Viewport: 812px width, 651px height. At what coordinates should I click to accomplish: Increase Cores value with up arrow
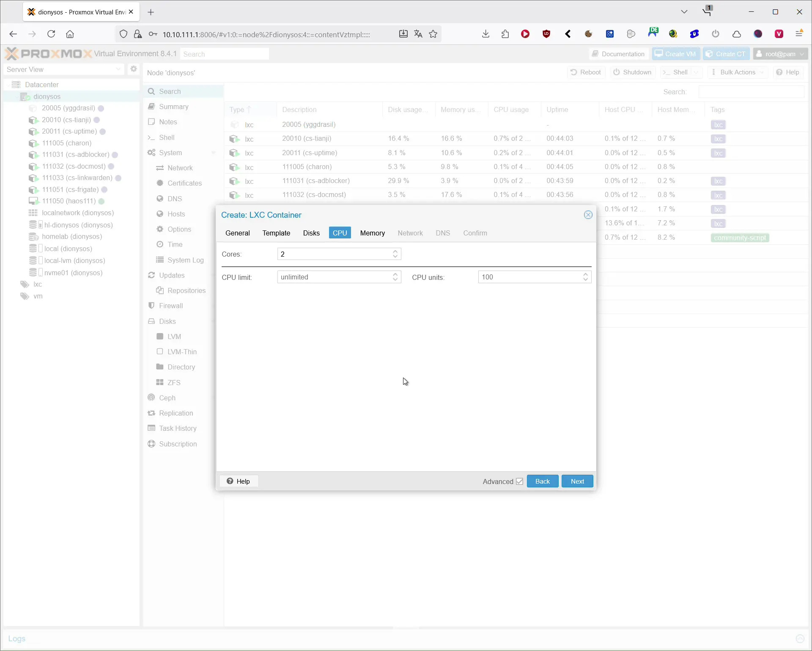pyautogui.click(x=395, y=252)
